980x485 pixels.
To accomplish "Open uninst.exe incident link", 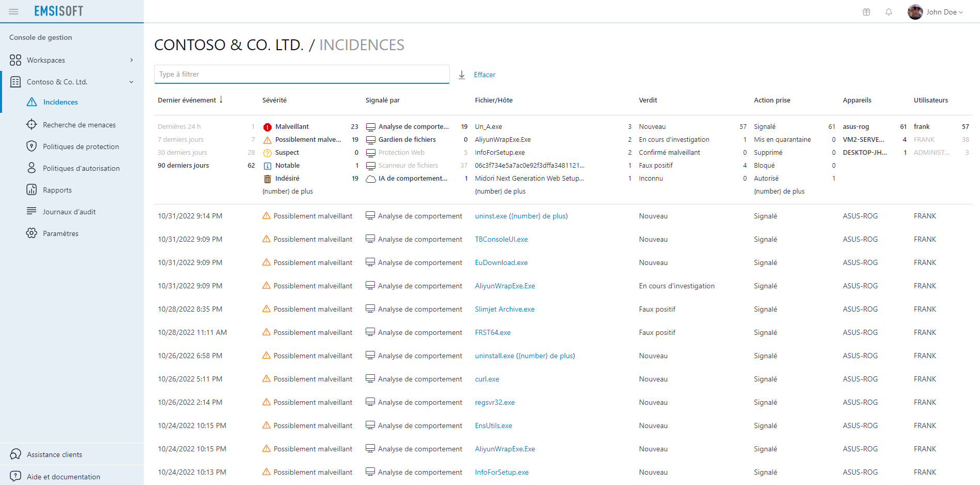I will click(x=521, y=216).
